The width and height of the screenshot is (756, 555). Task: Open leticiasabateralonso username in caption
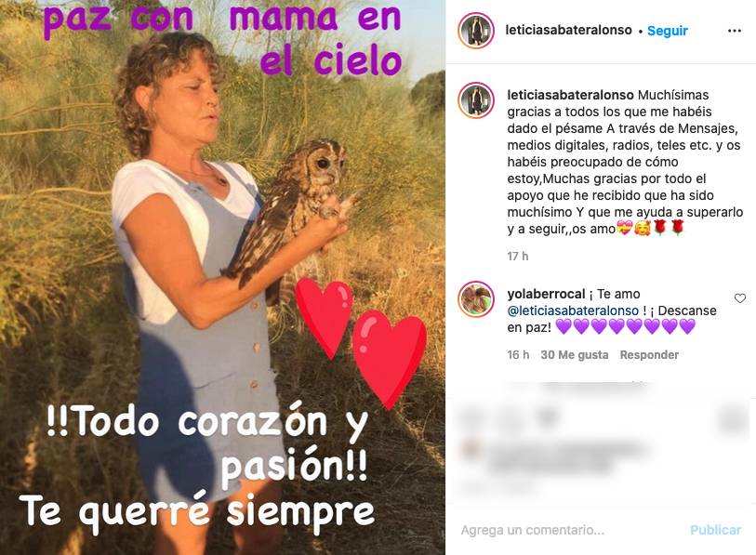pyautogui.click(x=570, y=95)
